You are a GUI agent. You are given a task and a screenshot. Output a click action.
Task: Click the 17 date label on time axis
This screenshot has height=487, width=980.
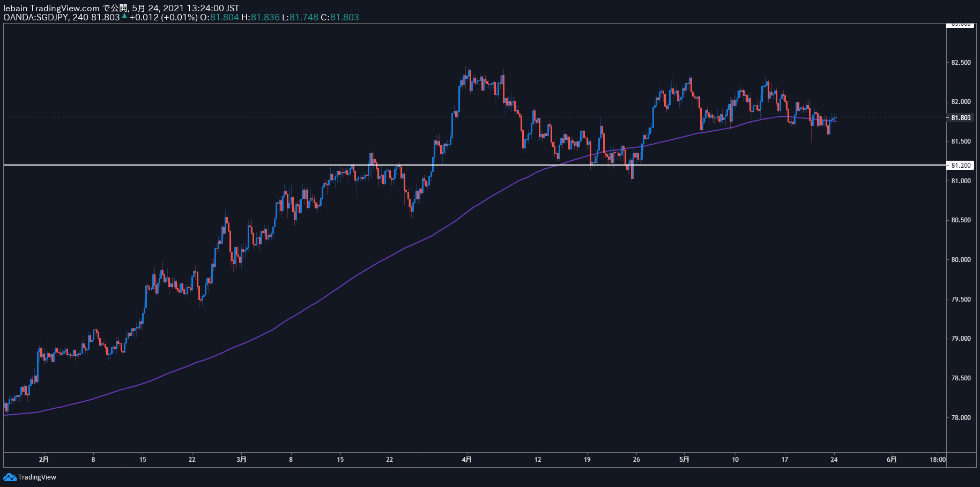(x=785, y=459)
